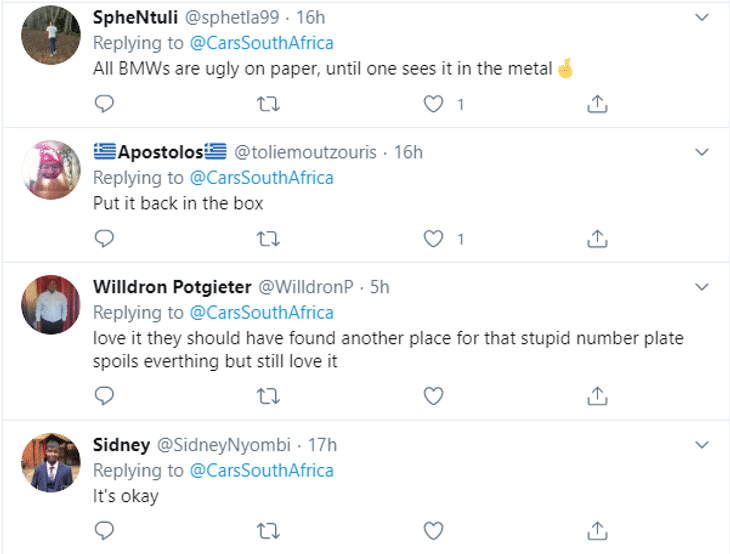Like Apostolos's tweet
This screenshot has width=730, height=554.
(432, 238)
